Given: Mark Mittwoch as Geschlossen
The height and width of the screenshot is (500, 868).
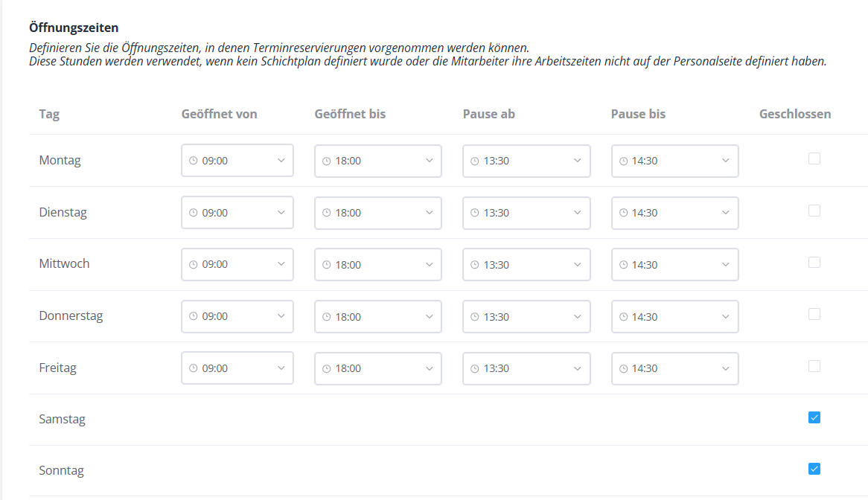Looking at the screenshot, I should (x=814, y=262).
